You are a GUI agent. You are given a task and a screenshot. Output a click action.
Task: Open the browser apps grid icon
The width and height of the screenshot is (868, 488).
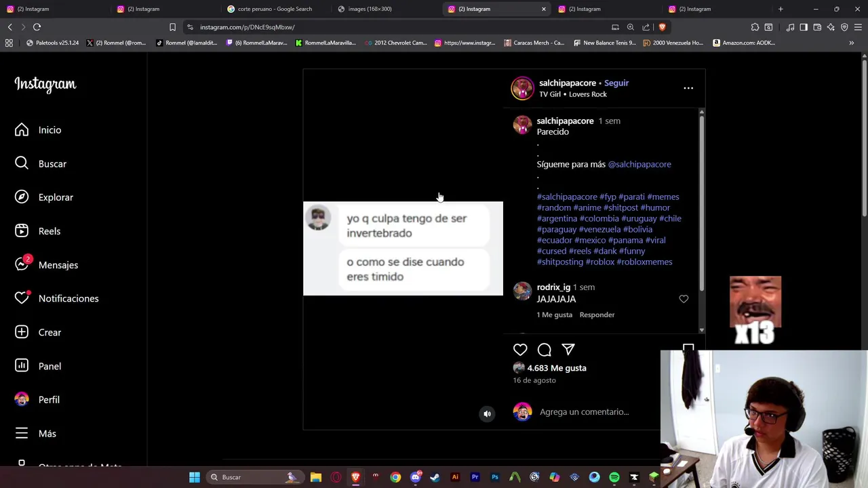coord(9,43)
